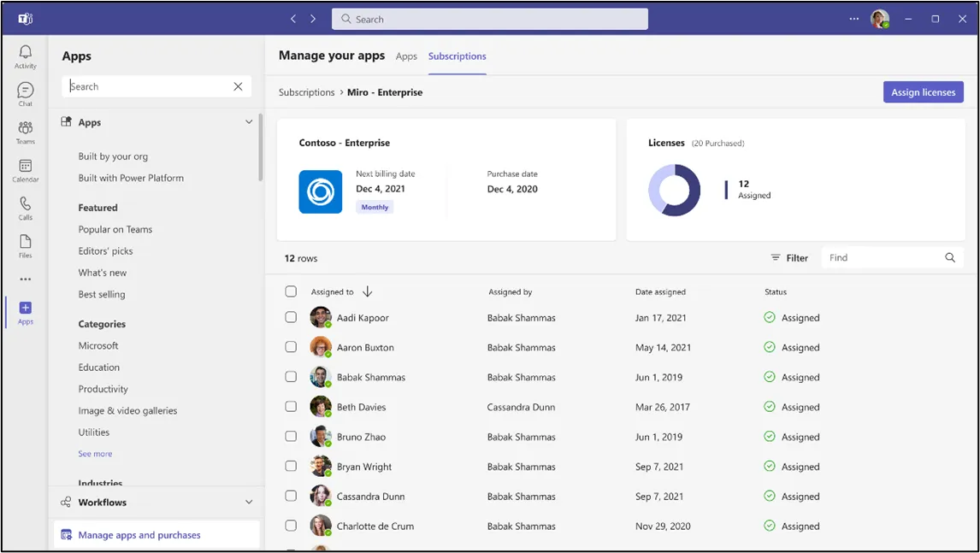Select the checkbox for Beth Davies
This screenshot has width=980, height=553.
click(291, 407)
